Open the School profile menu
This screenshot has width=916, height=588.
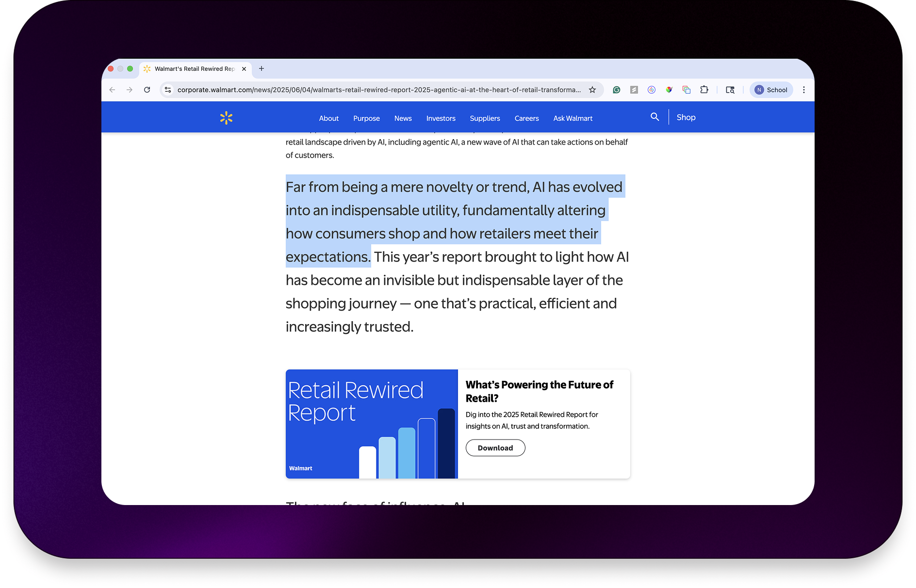(771, 90)
